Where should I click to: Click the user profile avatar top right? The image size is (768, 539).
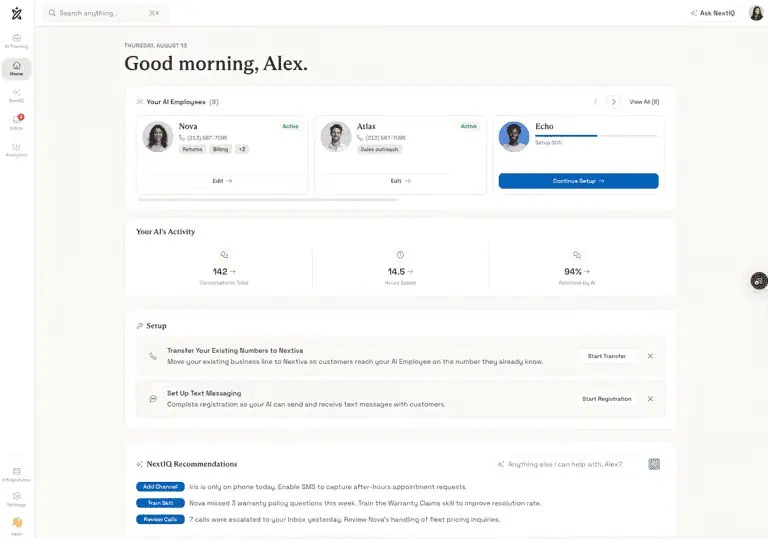coord(756,13)
